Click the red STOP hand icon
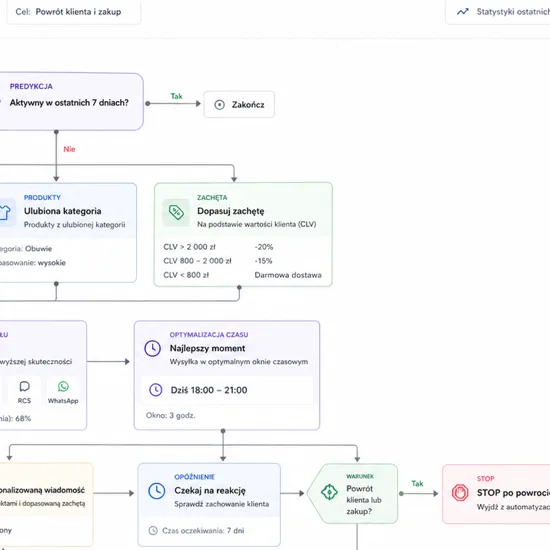This screenshot has width=550, height=550. pyautogui.click(x=460, y=492)
